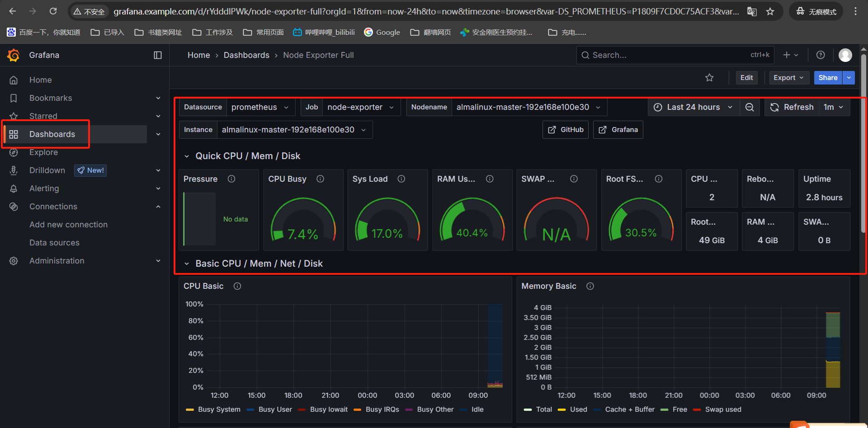868x428 pixels.
Task: Toggle the sidebar dock menu icon
Action: 158,55
